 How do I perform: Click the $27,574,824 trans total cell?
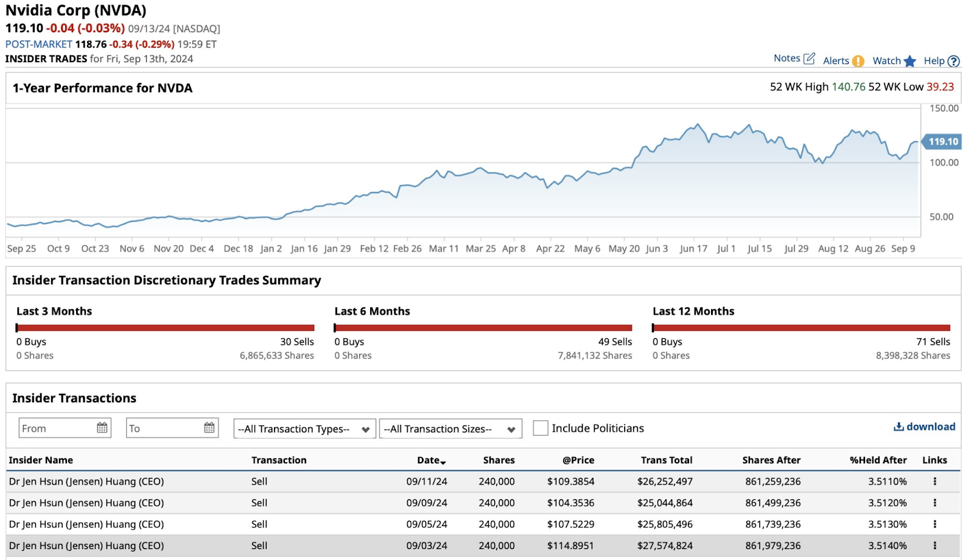(x=665, y=545)
